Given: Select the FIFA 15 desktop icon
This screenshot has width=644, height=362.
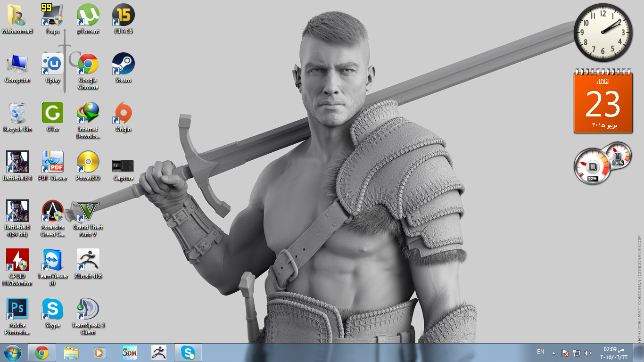Looking at the screenshot, I should point(124,19).
